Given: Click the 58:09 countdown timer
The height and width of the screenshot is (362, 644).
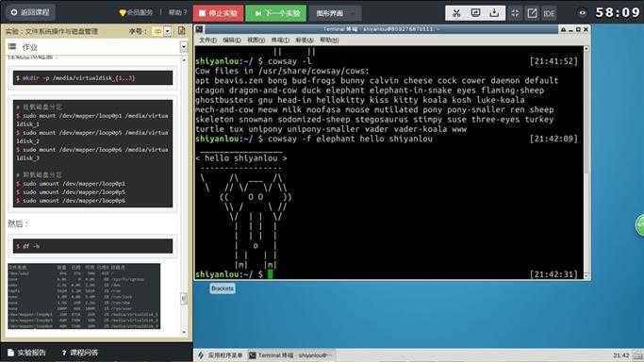Looking at the screenshot, I should tap(618, 12).
